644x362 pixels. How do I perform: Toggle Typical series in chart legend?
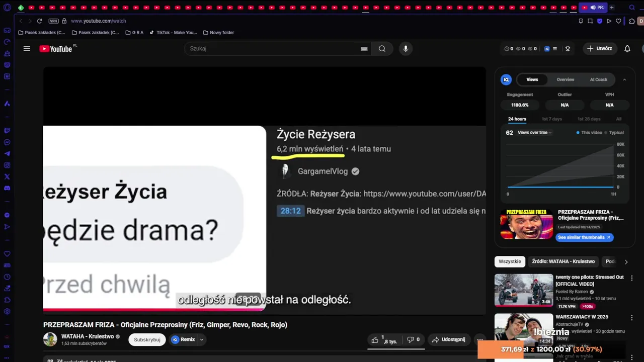[614, 133]
